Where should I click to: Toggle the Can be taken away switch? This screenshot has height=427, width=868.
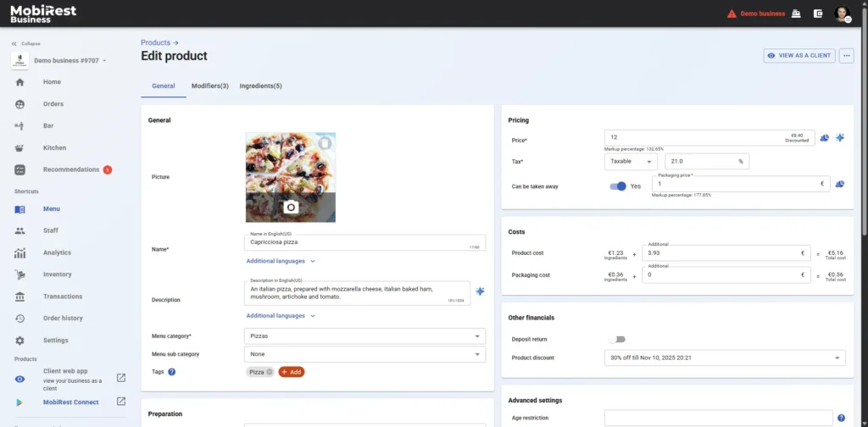pyautogui.click(x=618, y=186)
